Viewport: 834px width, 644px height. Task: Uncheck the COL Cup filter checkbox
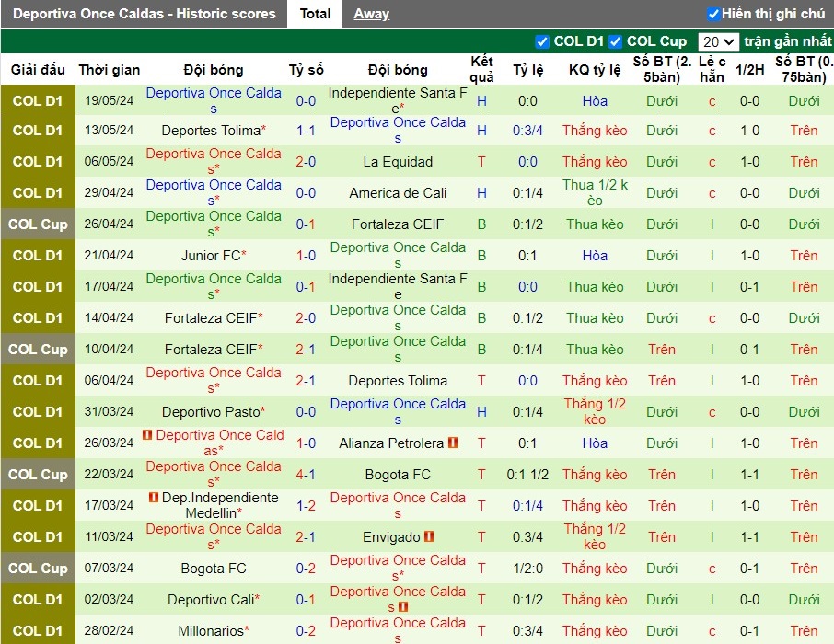tap(616, 41)
